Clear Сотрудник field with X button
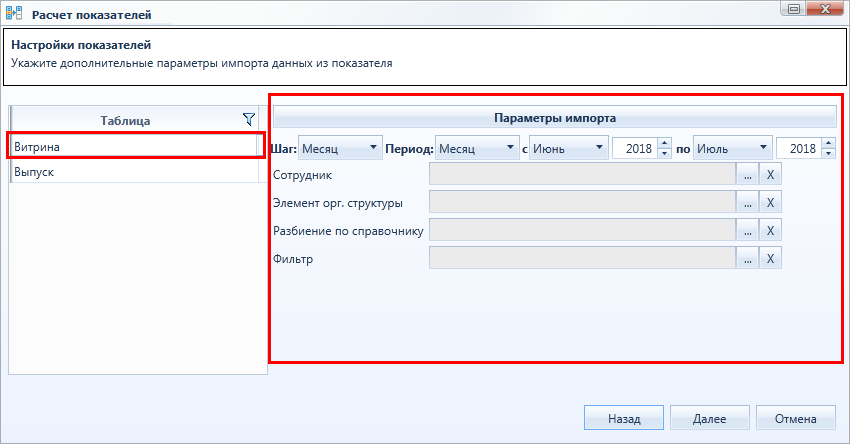The image size is (850, 444). [770, 175]
